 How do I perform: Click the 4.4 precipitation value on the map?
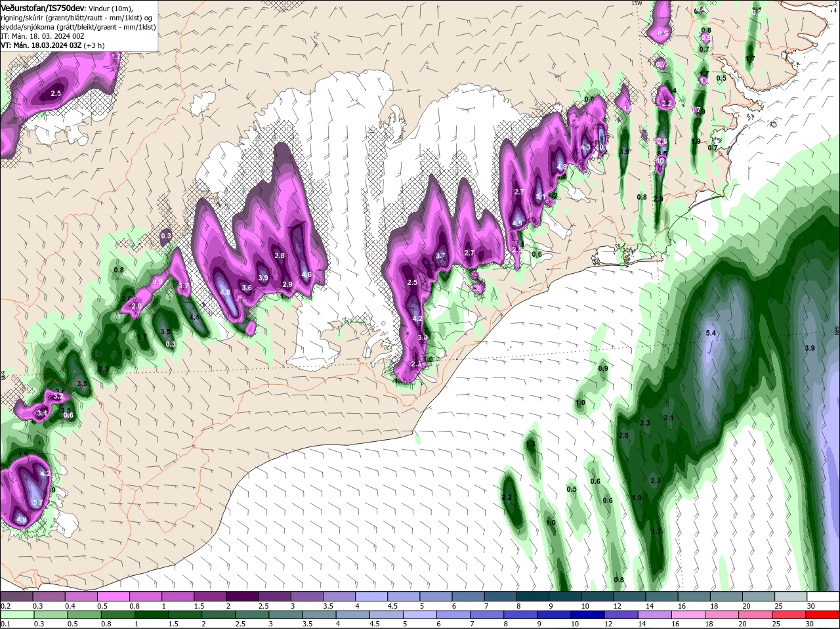194,317
